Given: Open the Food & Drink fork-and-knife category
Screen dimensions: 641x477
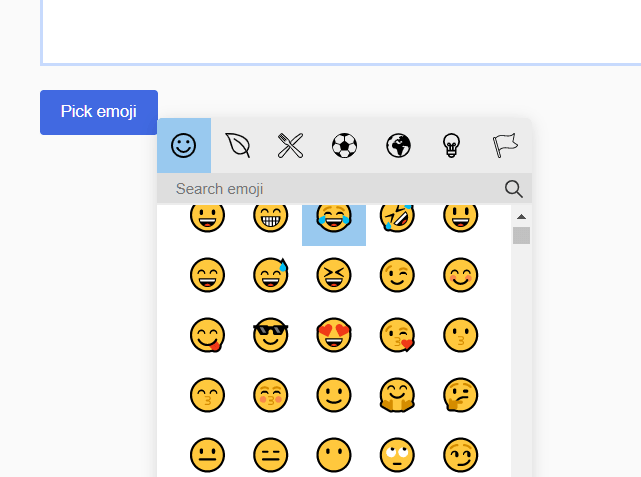Looking at the screenshot, I should click(291, 146).
